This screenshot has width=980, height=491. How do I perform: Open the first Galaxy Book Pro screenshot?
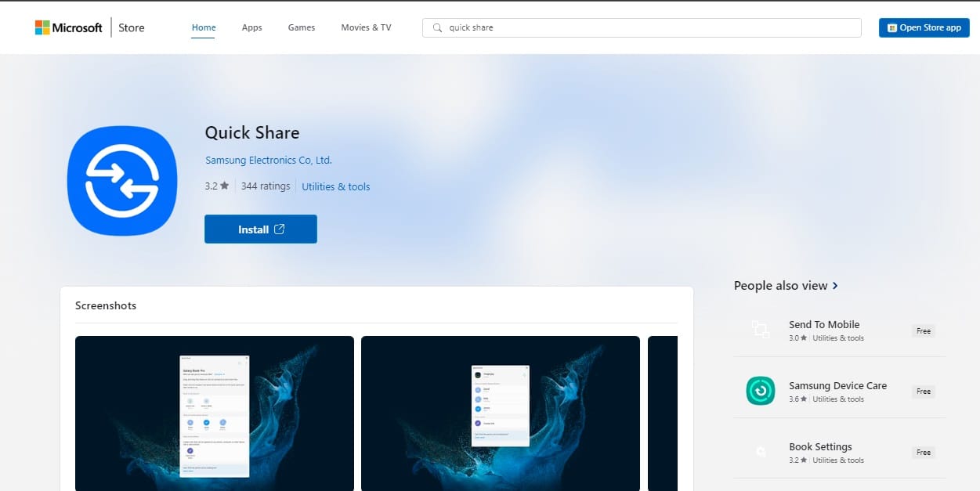coord(215,413)
